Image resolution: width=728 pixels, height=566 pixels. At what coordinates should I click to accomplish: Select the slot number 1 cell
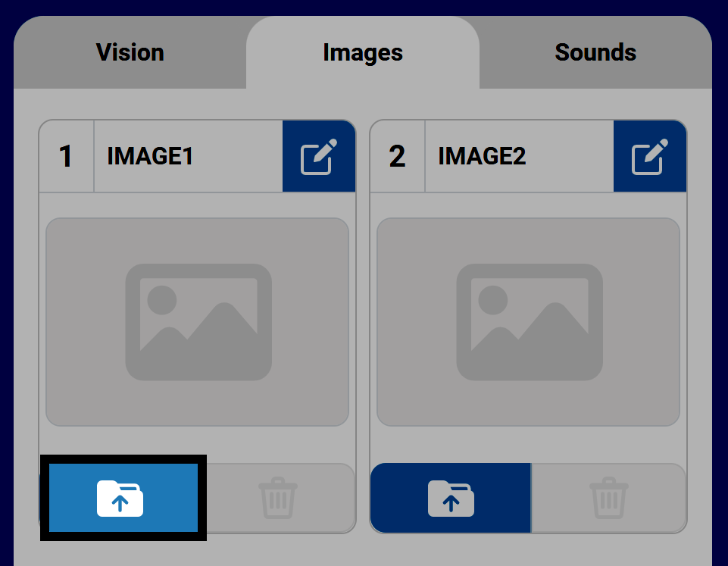[x=66, y=156]
